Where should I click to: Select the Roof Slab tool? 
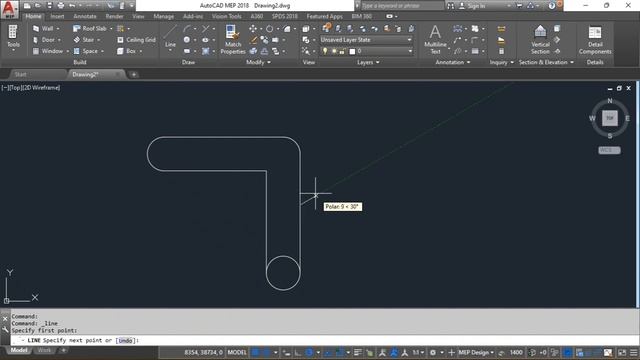coord(90,29)
